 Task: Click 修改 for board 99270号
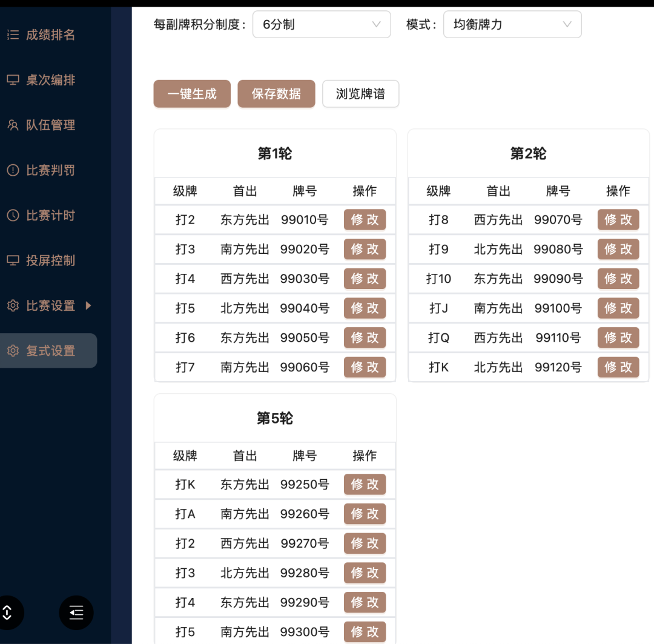point(365,543)
